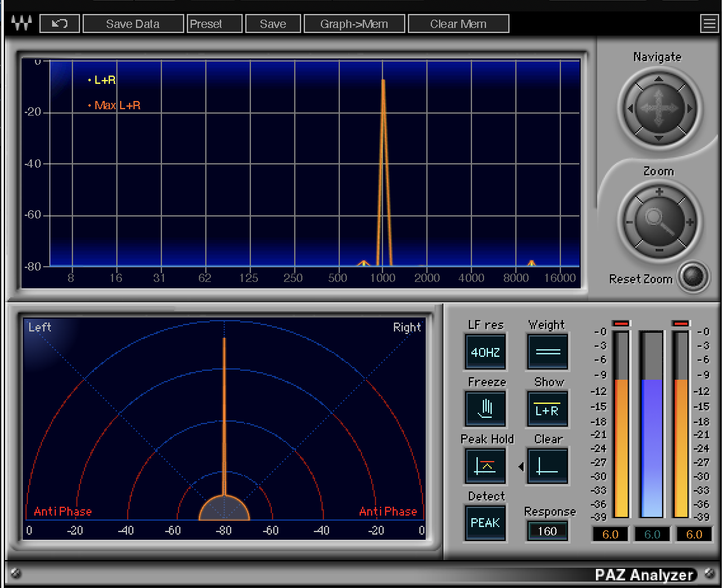The width and height of the screenshot is (723, 588).
Task: Reset the right meter clip indicator
Action: click(x=680, y=323)
